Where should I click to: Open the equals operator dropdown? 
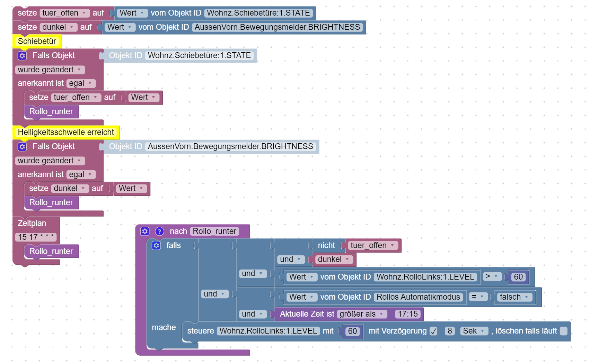click(478, 297)
